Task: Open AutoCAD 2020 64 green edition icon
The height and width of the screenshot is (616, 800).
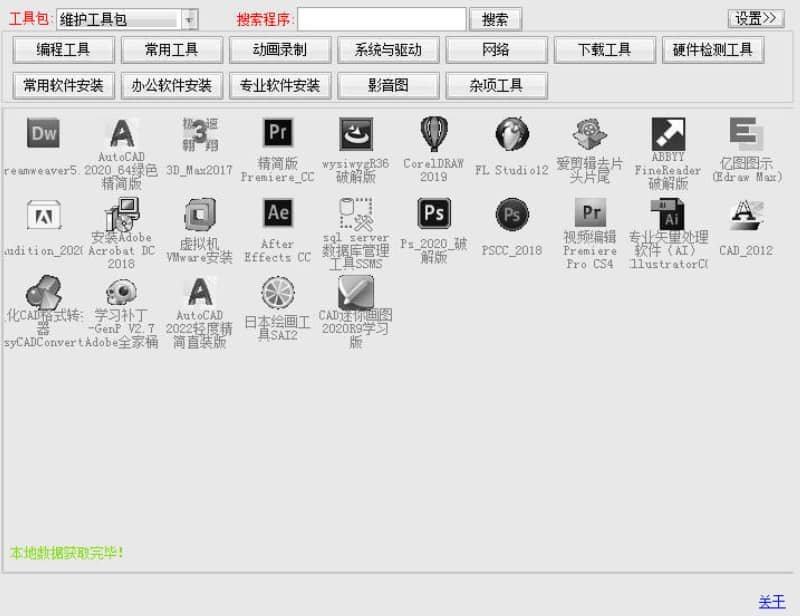Action: click(122, 133)
